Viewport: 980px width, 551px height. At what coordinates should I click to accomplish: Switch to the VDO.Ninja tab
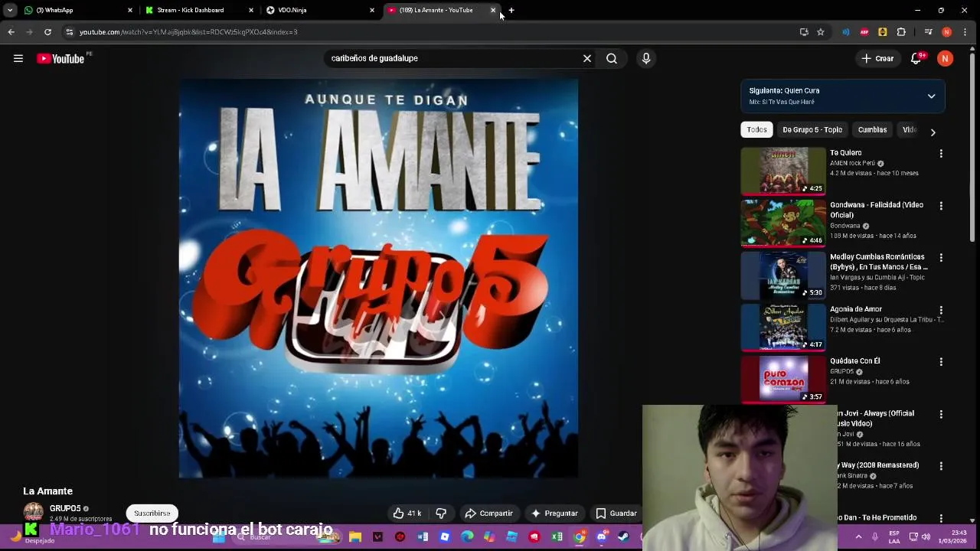(x=320, y=10)
